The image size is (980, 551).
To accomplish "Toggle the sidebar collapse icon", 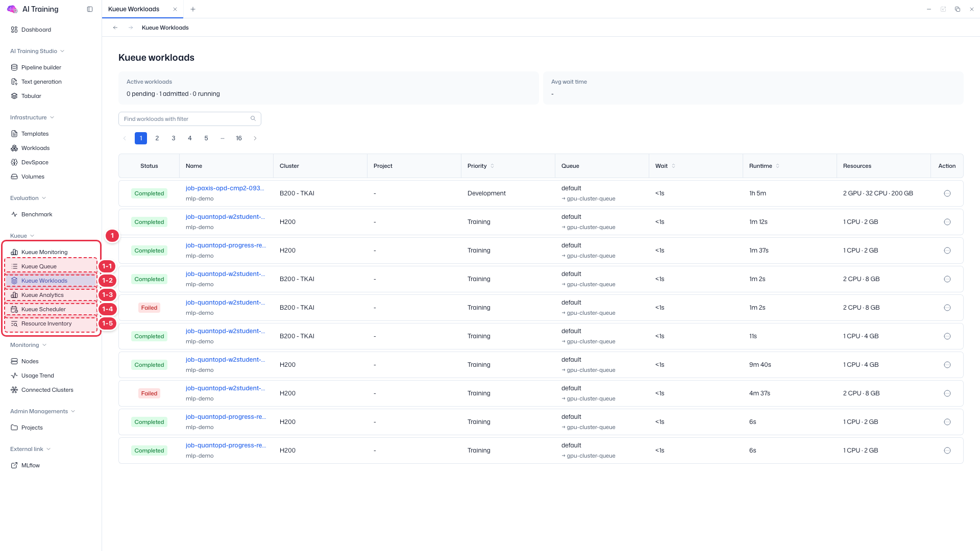I will point(90,9).
